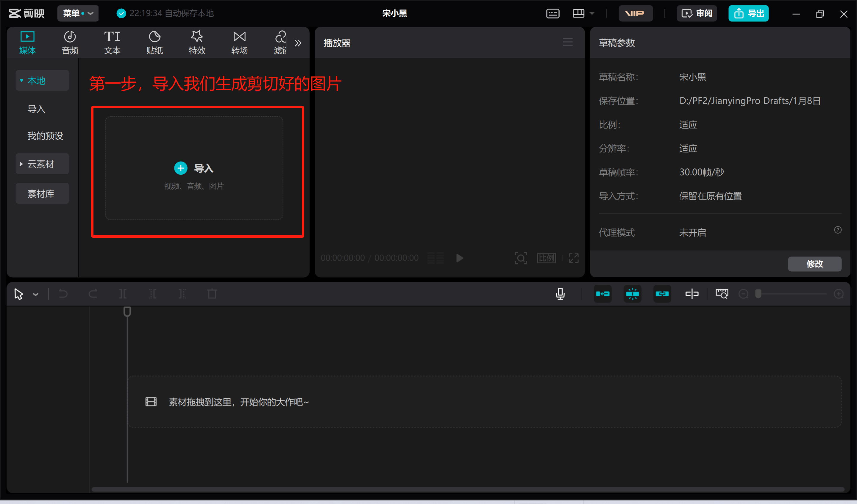This screenshot has width=857, height=504.
Task: Click the 审阅 review button
Action: 697,13
